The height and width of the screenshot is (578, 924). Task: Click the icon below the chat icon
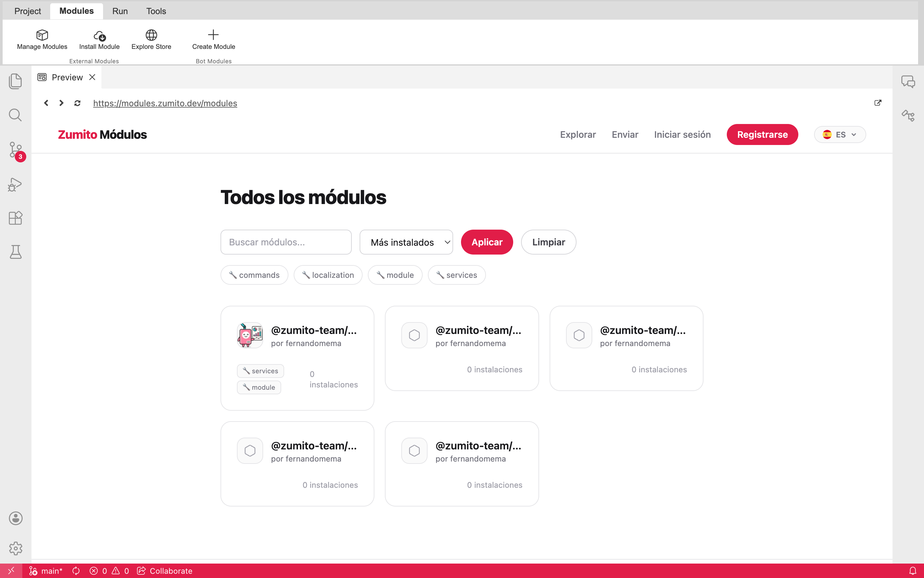pos(908,115)
